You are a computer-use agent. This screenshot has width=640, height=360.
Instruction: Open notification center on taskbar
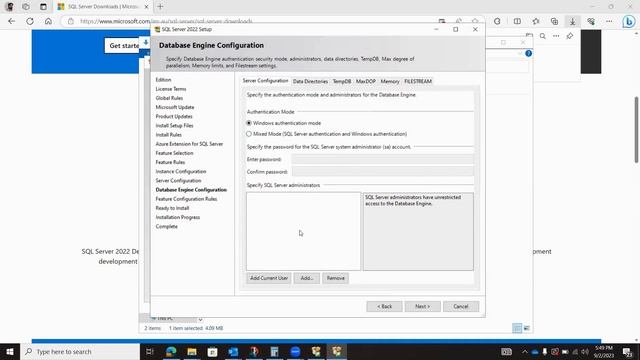click(x=627, y=351)
